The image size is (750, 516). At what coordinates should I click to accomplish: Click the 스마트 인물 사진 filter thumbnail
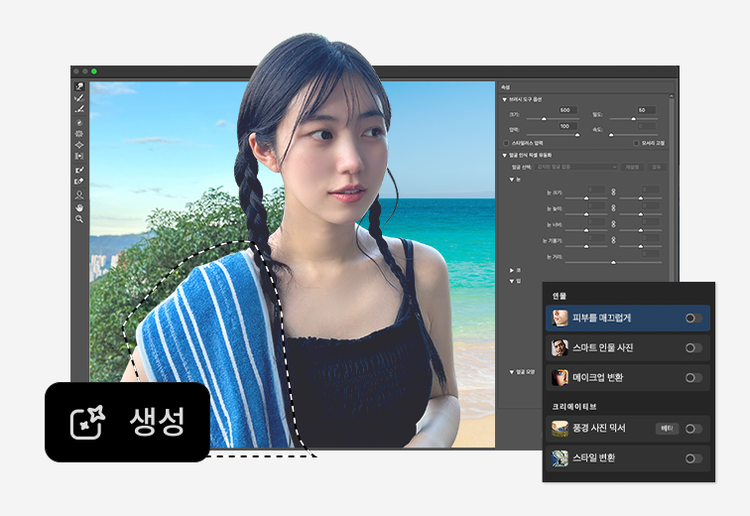[560, 348]
